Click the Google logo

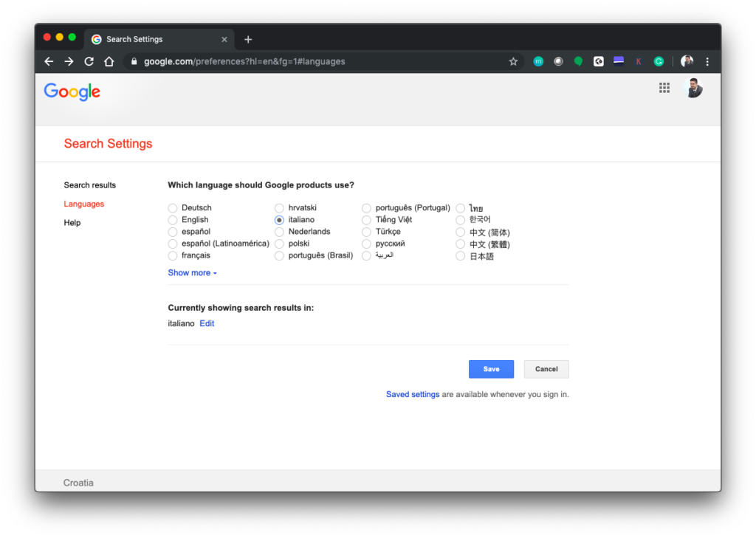[x=72, y=92]
